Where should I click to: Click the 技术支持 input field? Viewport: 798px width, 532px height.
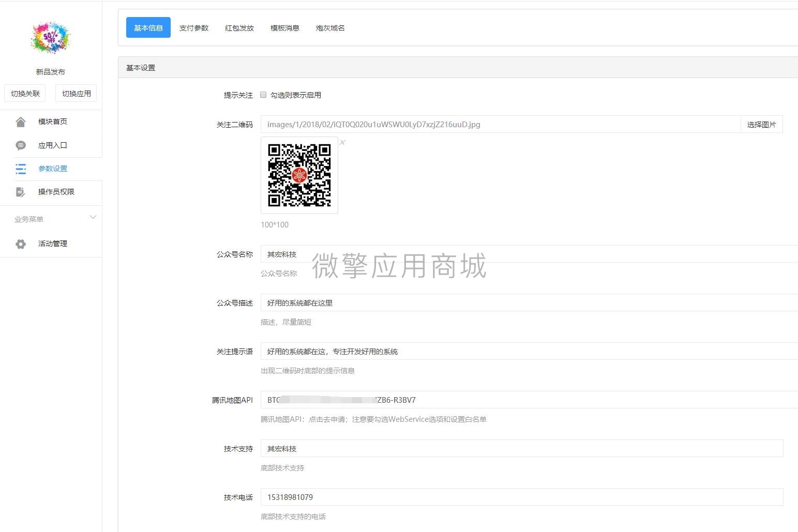coord(522,449)
